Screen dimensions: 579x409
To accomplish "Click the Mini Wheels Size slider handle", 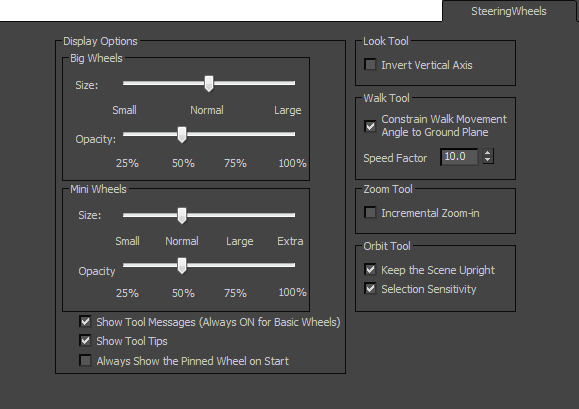I will click(x=182, y=216).
